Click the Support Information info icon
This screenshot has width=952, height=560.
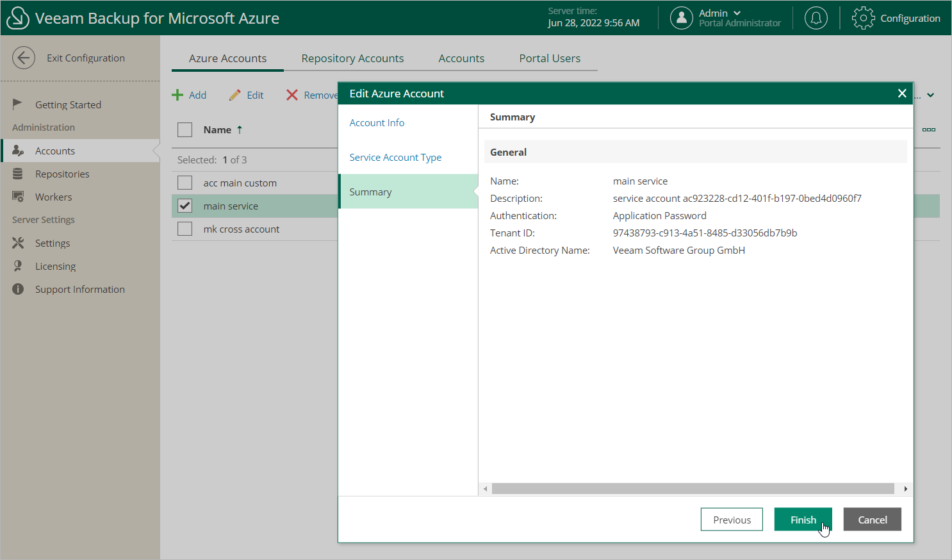pyautogui.click(x=18, y=289)
